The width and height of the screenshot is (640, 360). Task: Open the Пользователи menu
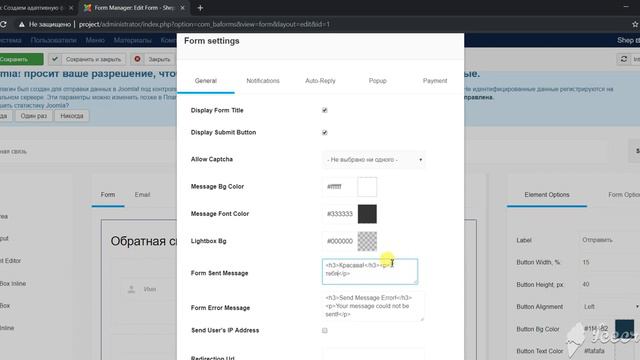click(53, 40)
